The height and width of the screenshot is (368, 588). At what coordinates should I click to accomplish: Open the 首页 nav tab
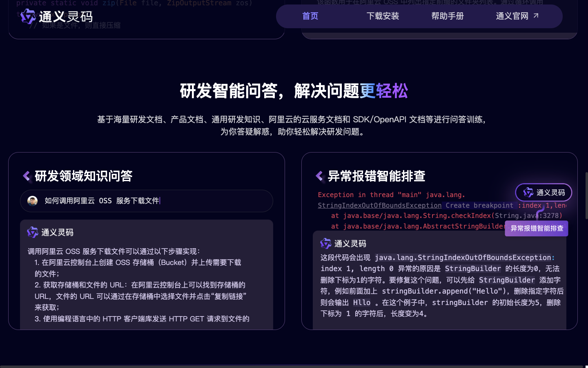pyautogui.click(x=310, y=16)
